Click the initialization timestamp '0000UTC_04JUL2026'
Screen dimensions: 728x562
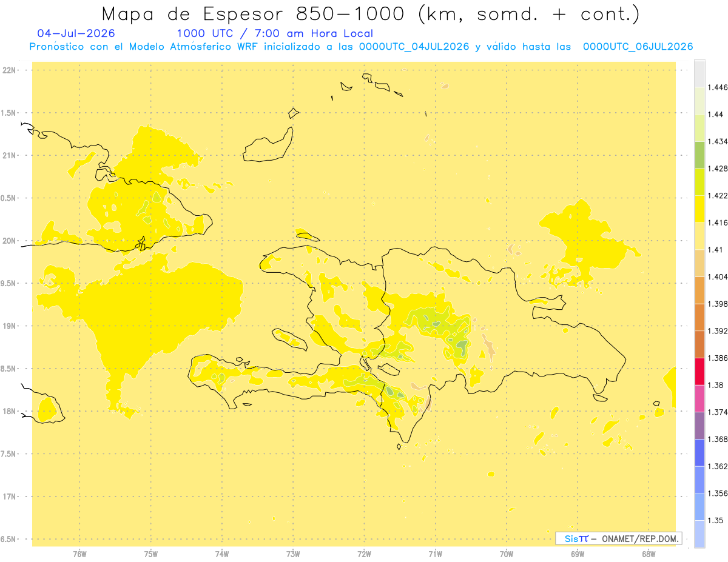414,47
